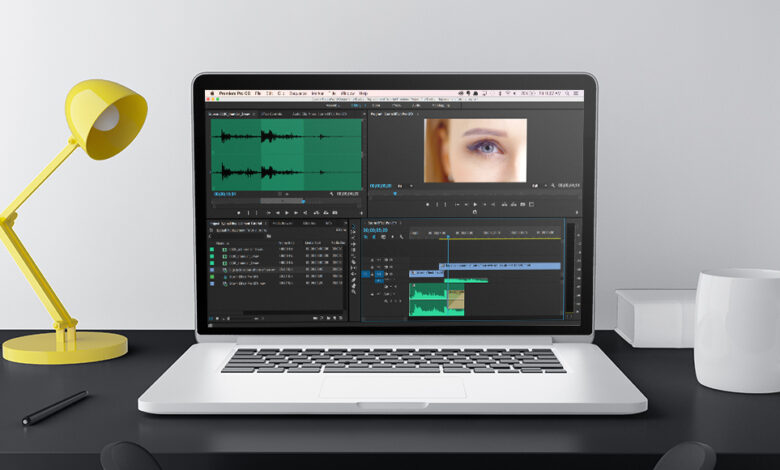Select the Razor tool

354,262
